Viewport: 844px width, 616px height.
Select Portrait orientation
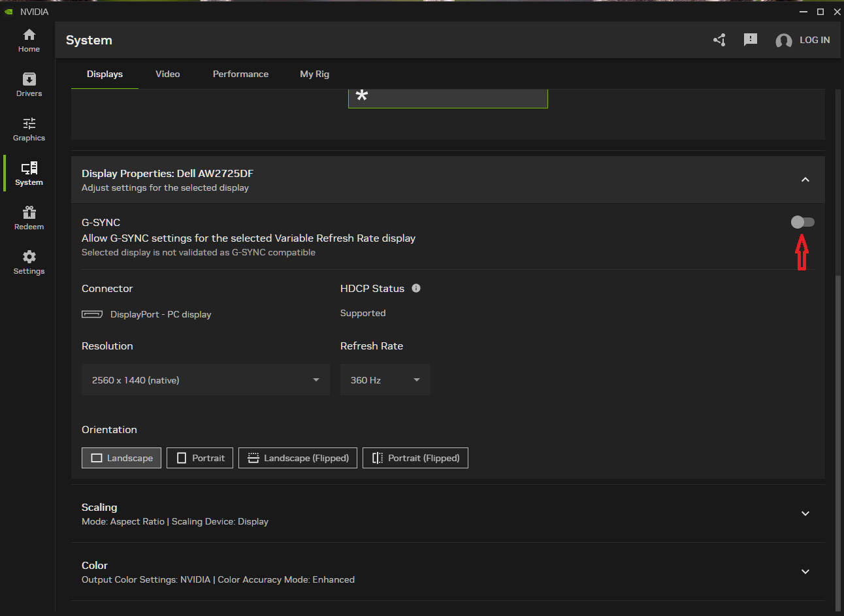[200, 458]
